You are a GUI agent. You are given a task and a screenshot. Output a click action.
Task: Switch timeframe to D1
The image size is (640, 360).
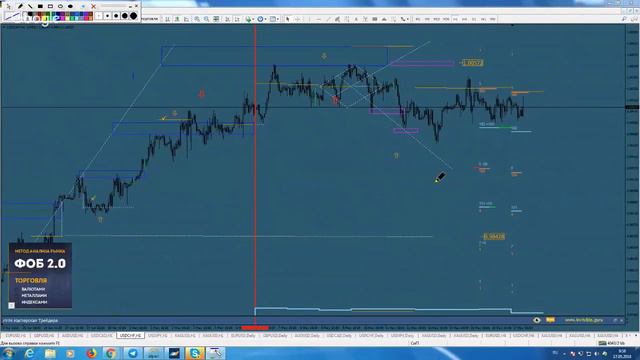[474, 19]
